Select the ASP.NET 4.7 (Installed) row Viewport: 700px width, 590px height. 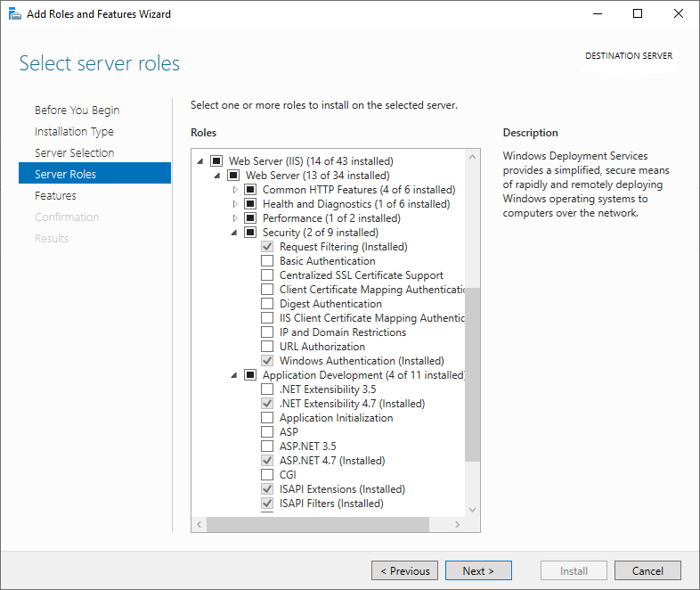click(x=332, y=461)
